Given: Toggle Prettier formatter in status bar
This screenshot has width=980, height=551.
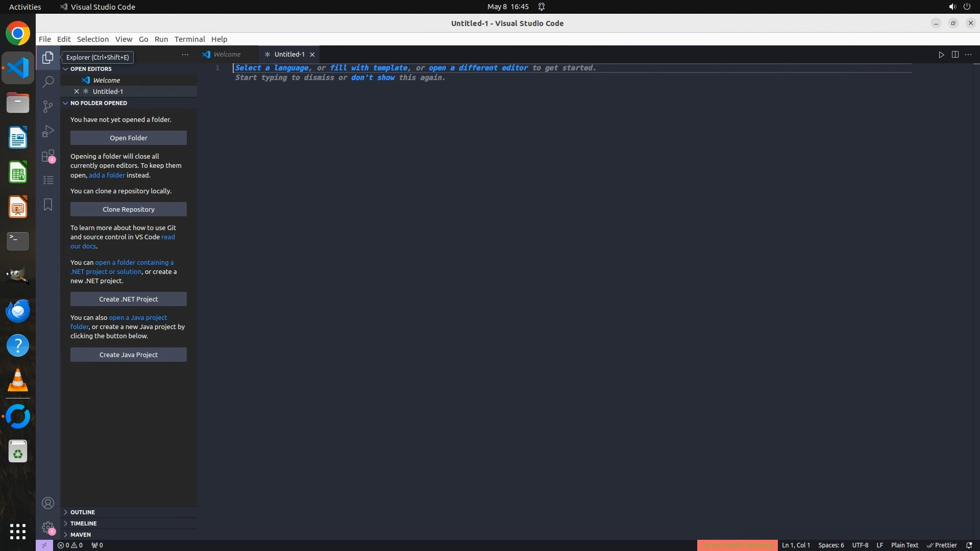Looking at the screenshot, I should (942, 545).
